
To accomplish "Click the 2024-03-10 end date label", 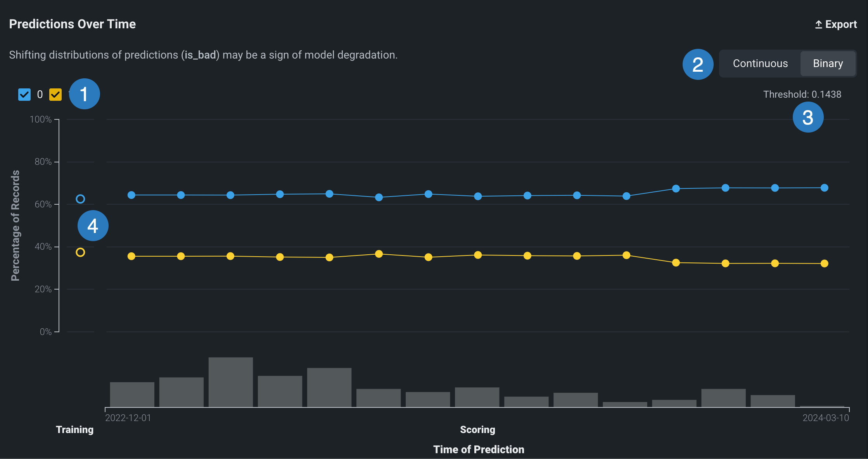I will coord(825,418).
